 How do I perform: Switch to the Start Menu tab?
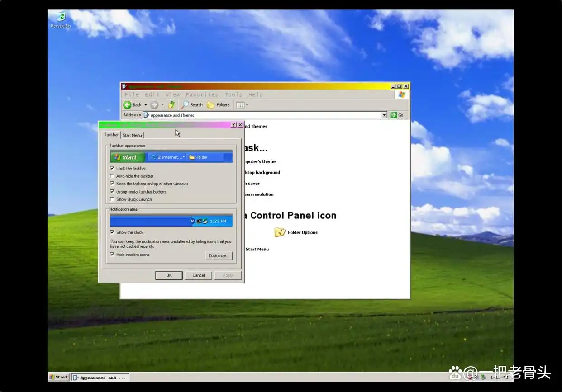pyautogui.click(x=132, y=135)
